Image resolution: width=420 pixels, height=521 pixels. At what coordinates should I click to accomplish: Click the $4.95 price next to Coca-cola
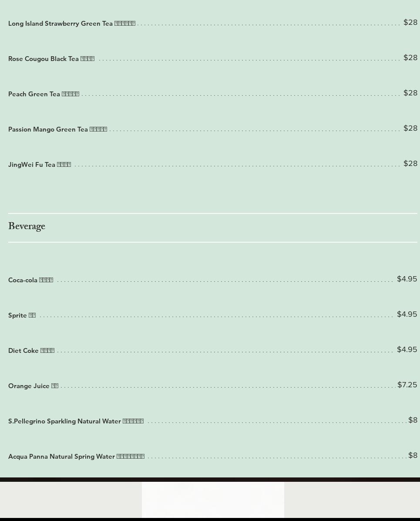click(x=407, y=279)
